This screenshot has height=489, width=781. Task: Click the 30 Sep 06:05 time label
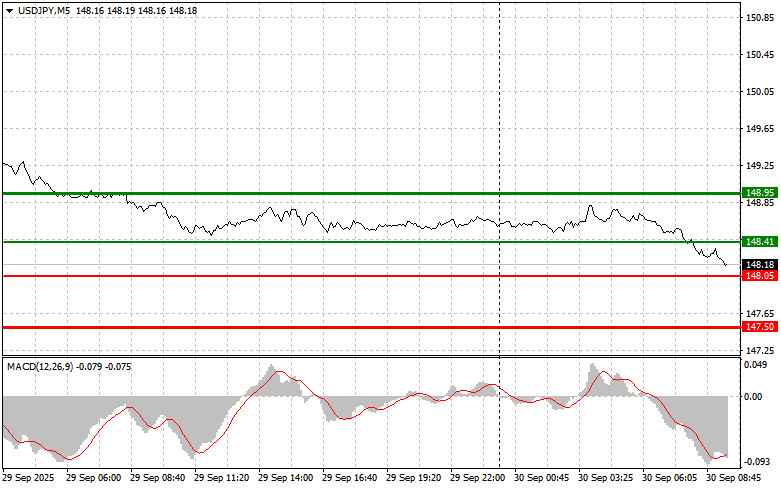(x=670, y=478)
